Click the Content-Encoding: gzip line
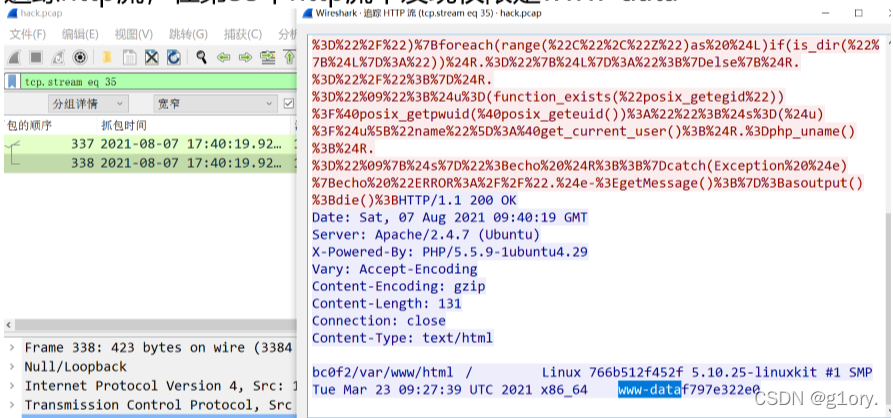 (399, 286)
